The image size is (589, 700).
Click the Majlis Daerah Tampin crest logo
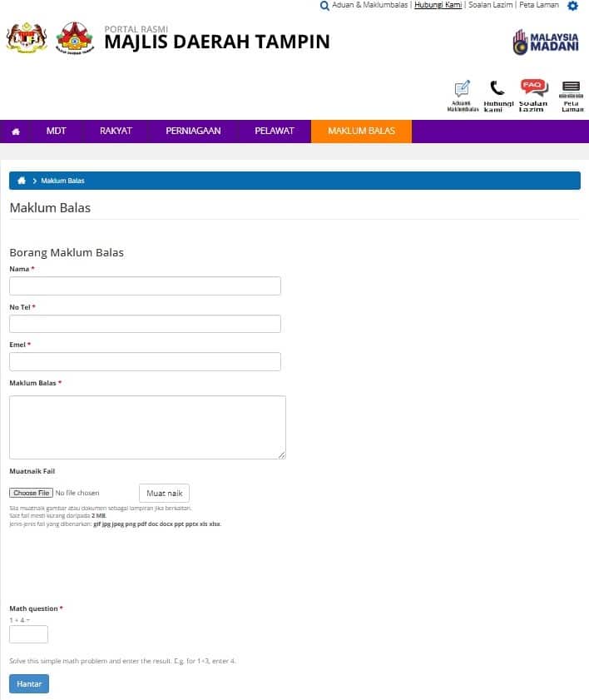75,38
